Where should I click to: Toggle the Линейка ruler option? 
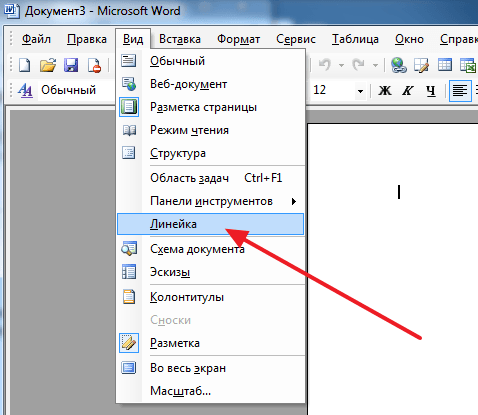(x=211, y=224)
